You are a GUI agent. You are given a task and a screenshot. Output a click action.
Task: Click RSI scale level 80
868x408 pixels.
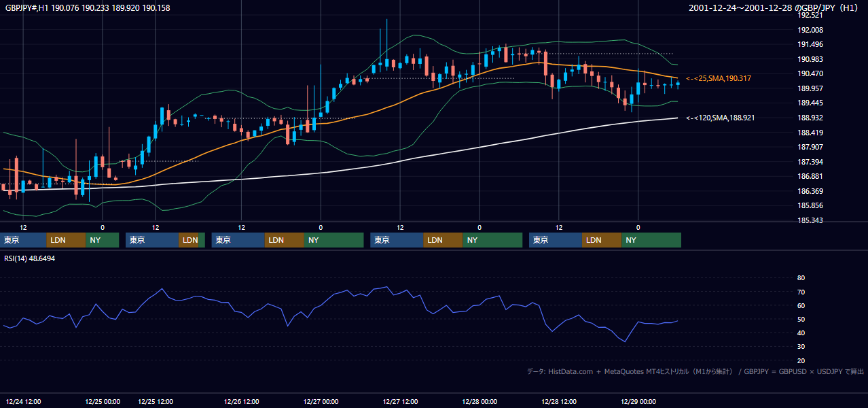tap(801, 278)
